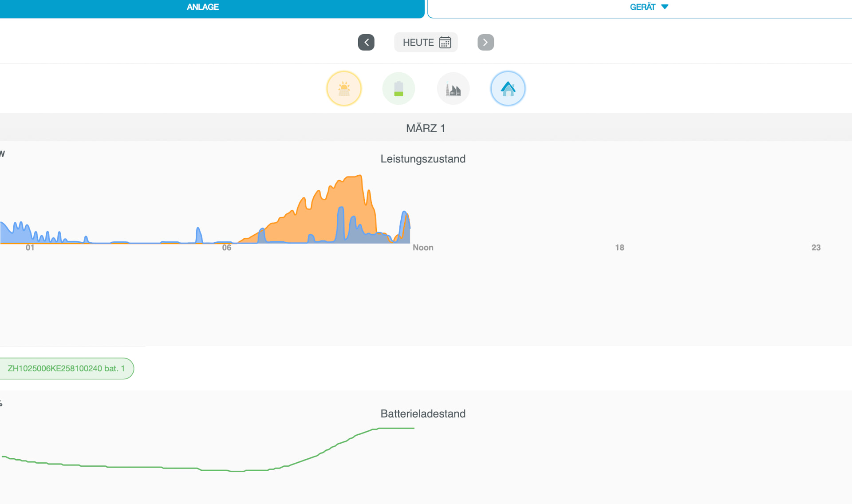Switch to the ANLAGE tab

(x=203, y=7)
